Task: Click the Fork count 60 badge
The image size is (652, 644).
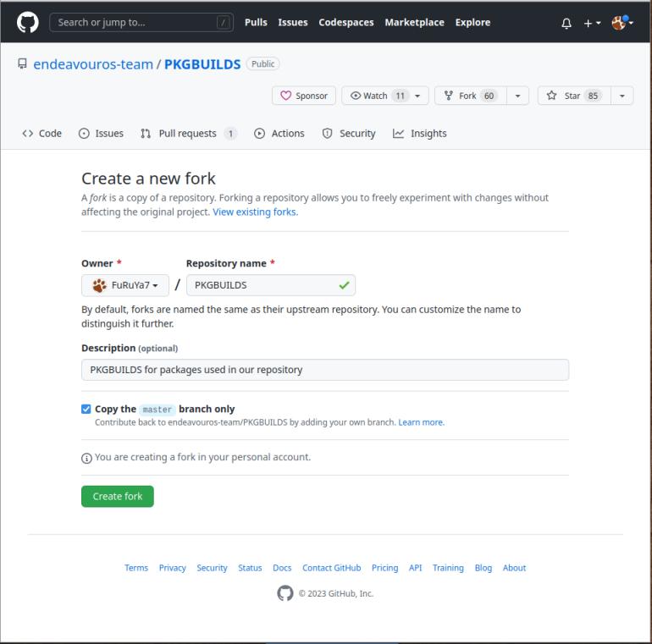Action: (489, 96)
